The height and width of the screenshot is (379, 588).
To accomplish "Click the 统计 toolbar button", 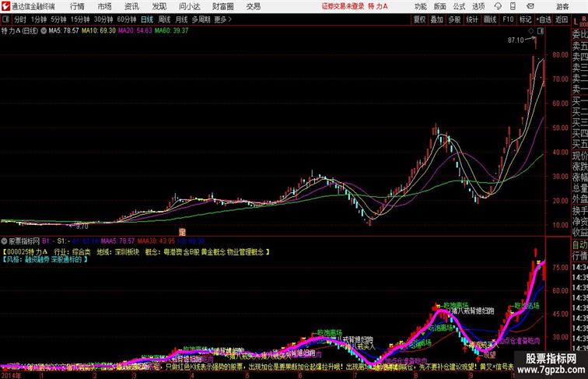I will (x=472, y=19).
